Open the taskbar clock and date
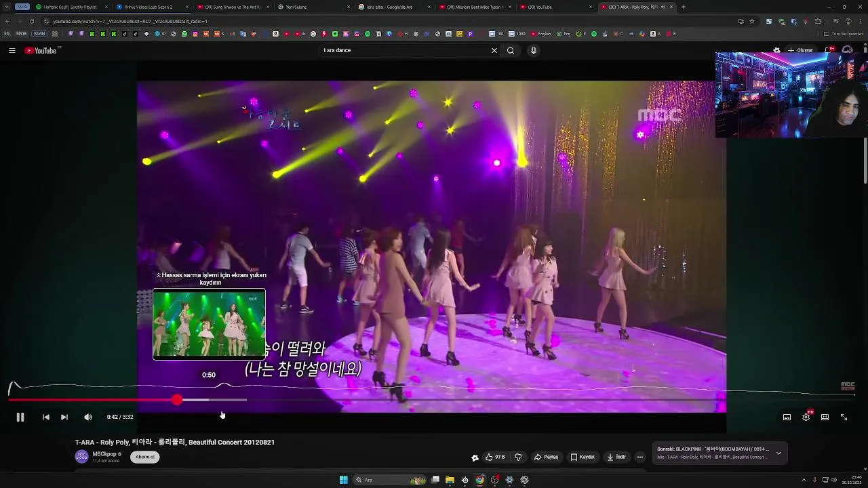This screenshot has width=868, height=488. [851, 480]
